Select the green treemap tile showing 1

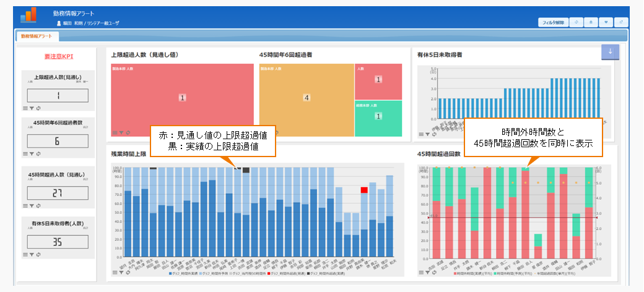pos(378,116)
